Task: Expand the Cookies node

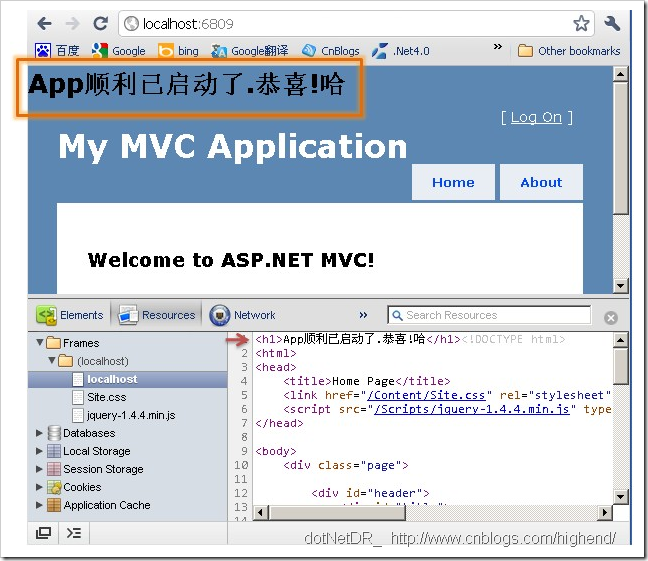Action: [x=39, y=487]
